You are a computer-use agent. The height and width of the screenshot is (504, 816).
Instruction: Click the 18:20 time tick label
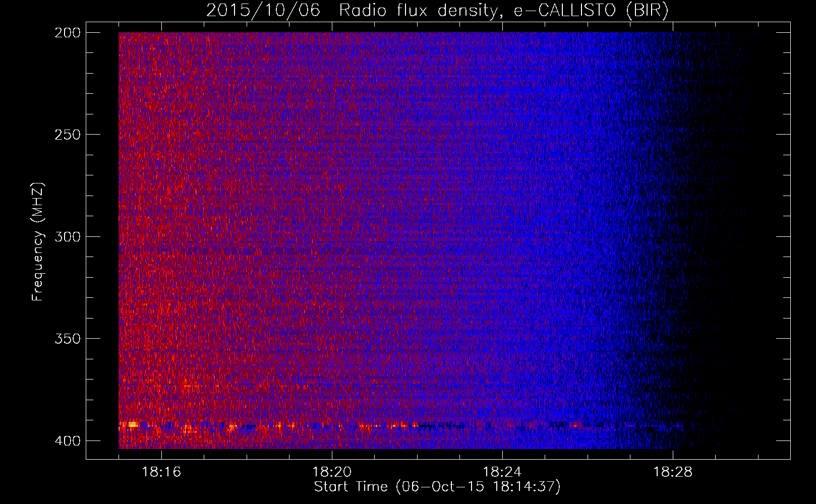332,472
